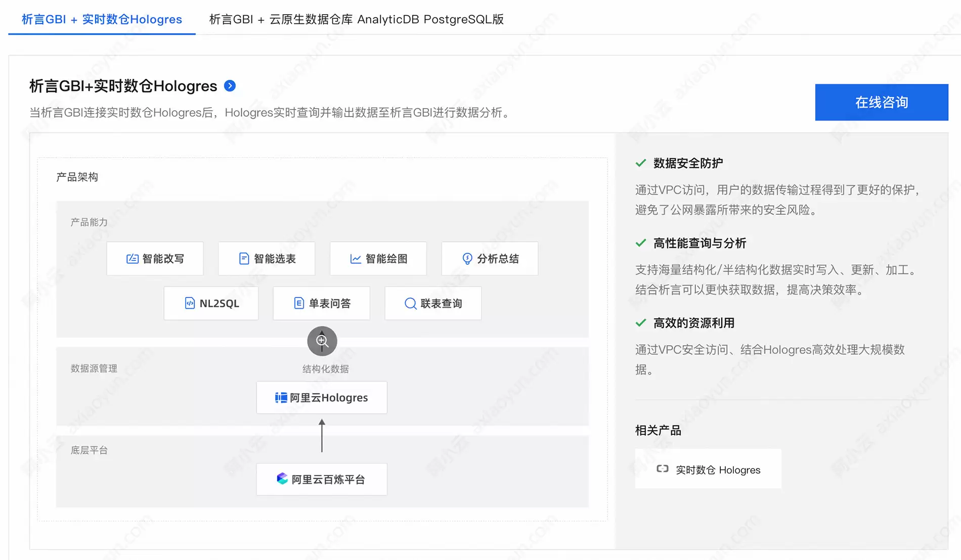
Task: Click the 智能绘图 chart icon
Action: pyautogui.click(x=356, y=259)
